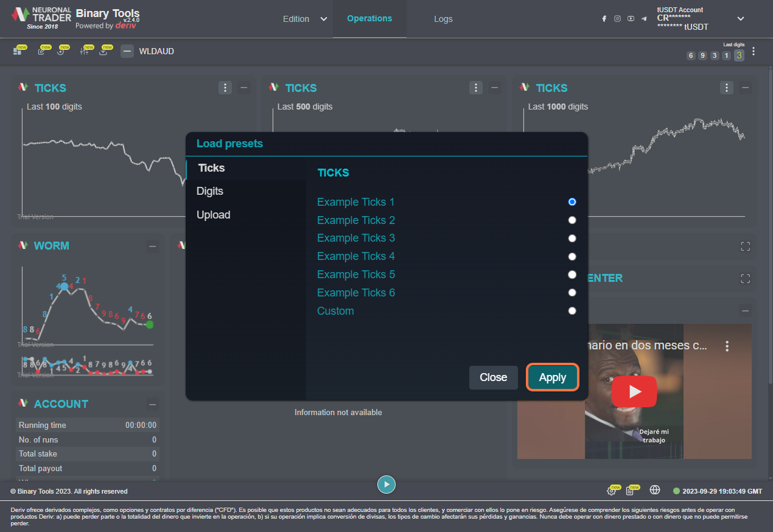Open the Logs tab
The width and height of the screenshot is (773, 532).
pyautogui.click(x=443, y=19)
